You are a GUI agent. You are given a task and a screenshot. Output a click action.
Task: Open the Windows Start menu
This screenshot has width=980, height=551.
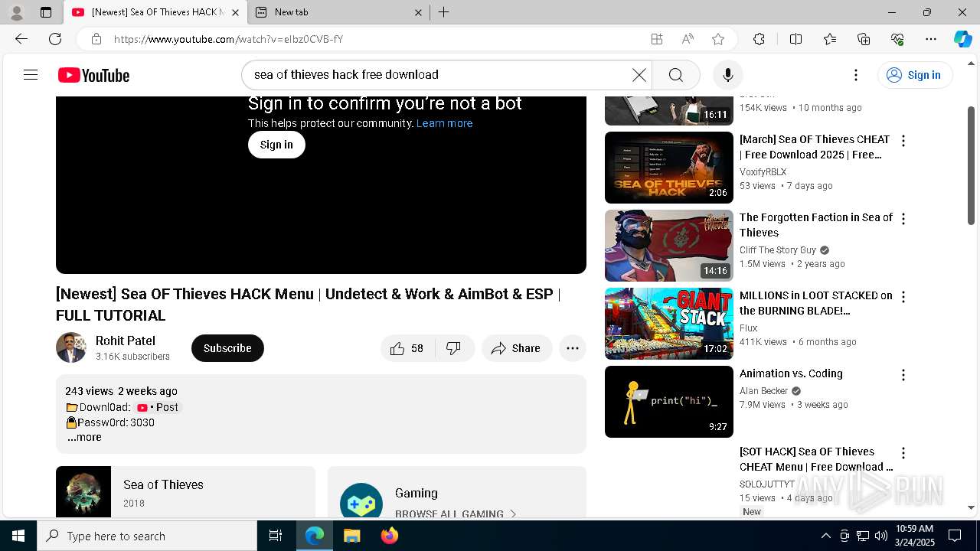pos(18,536)
